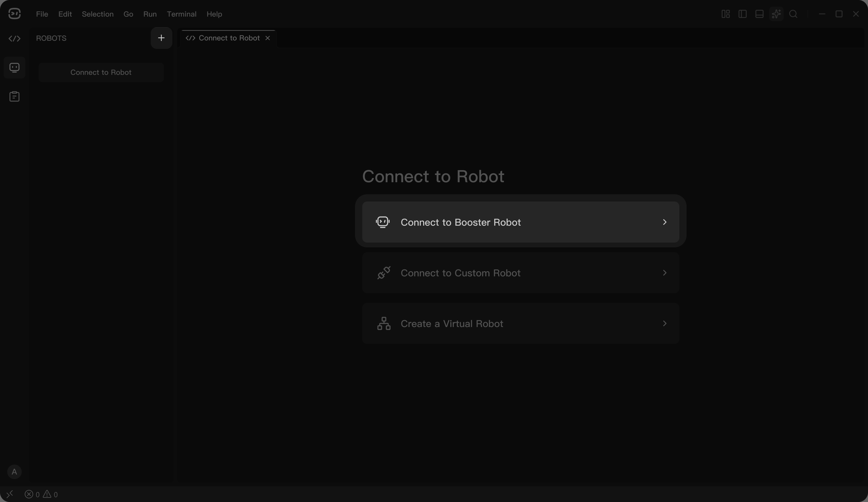Show warnings count in status bar
Image resolution: width=868 pixels, height=502 pixels.
click(x=50, y=494)
